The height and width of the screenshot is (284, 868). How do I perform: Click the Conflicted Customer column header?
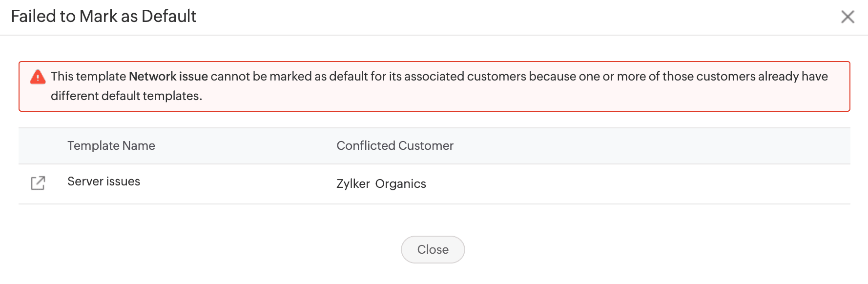tap(394, 146)
